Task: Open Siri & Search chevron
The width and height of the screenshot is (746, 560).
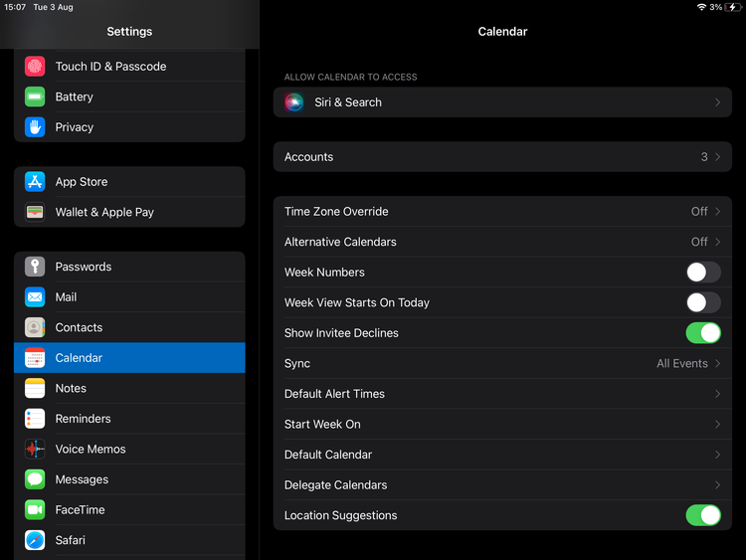Action: pyautogui.click(x=717, y=102)
